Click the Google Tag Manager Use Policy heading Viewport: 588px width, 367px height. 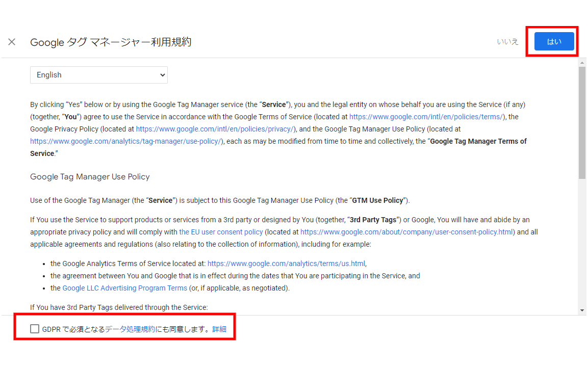tap(90, 177)
